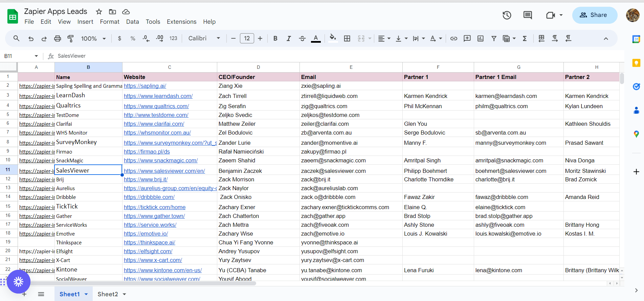644x301 pixels.
Task: Redo the last action
Action: click(44, 38)
